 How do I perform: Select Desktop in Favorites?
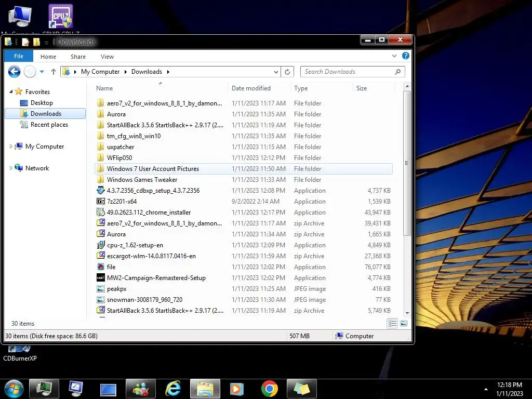(x=42, y=102)
